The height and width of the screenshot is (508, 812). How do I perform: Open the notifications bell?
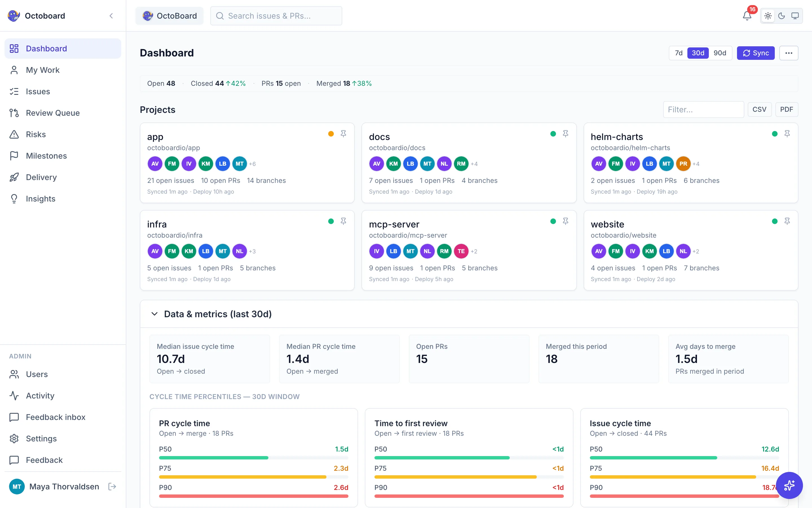[747, 16]
